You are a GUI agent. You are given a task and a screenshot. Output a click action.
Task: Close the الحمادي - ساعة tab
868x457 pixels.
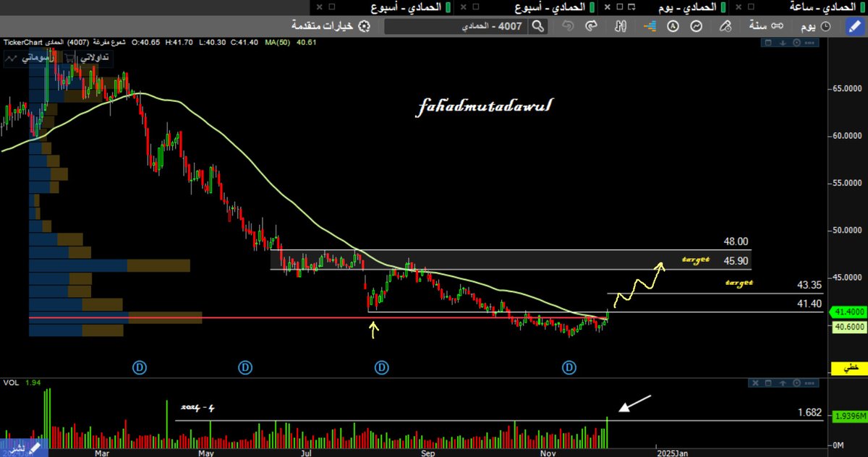tap(739, 7)
